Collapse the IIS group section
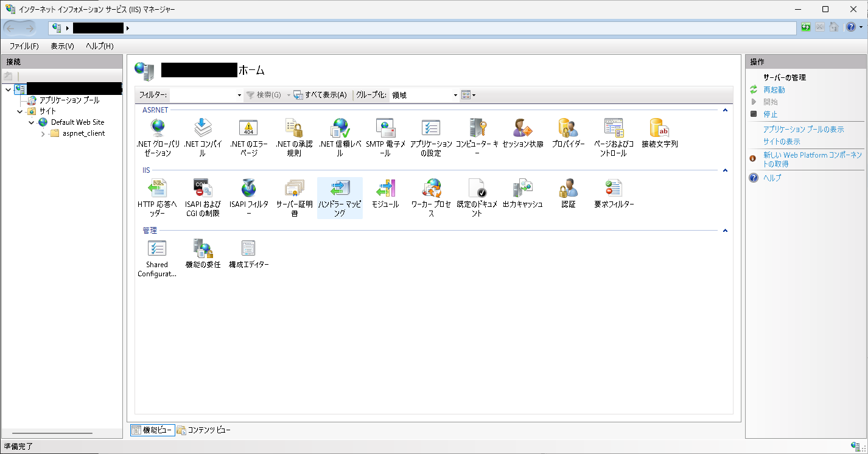868x454 pixels. point(725,170)
